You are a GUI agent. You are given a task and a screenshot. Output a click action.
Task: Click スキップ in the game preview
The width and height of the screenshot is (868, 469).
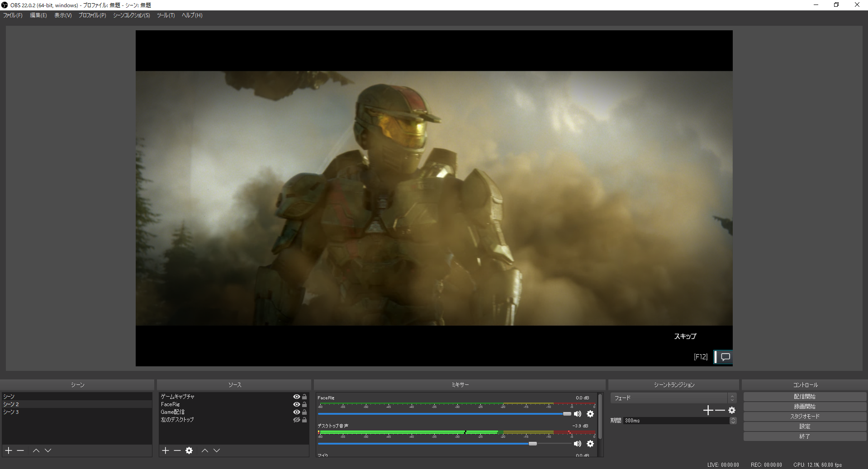(685, 336)
